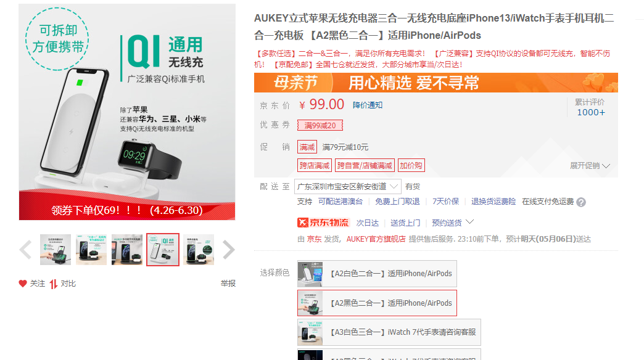Select the highlighted fourth QI thumbnail
Image resolution: width=644 pixels, height=360 pixels.
[163, 250]
